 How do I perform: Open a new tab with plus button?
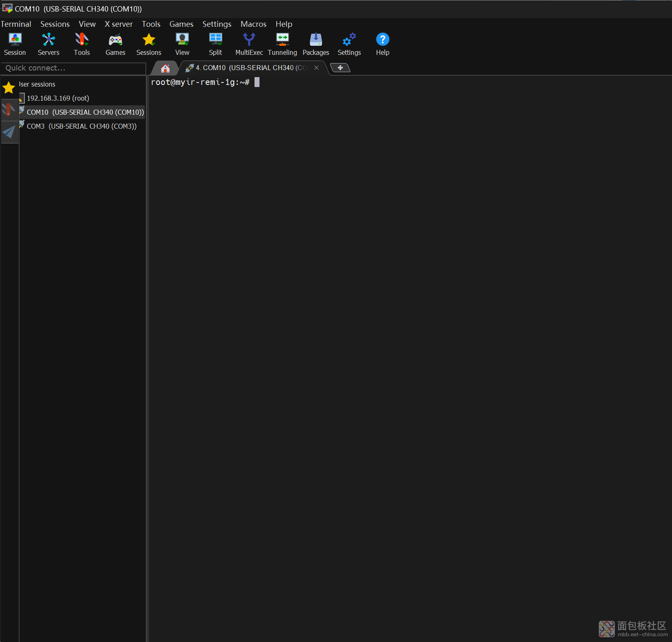[340, 68]
